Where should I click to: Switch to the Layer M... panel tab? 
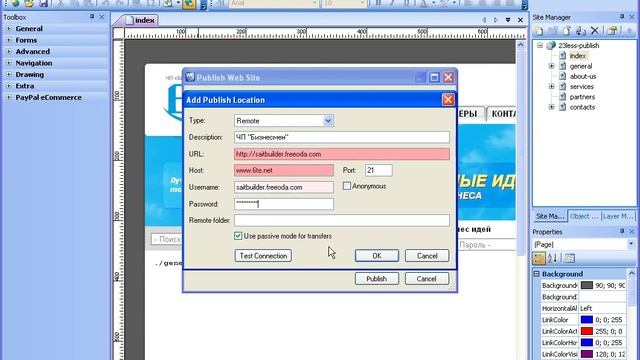point(618,216)
